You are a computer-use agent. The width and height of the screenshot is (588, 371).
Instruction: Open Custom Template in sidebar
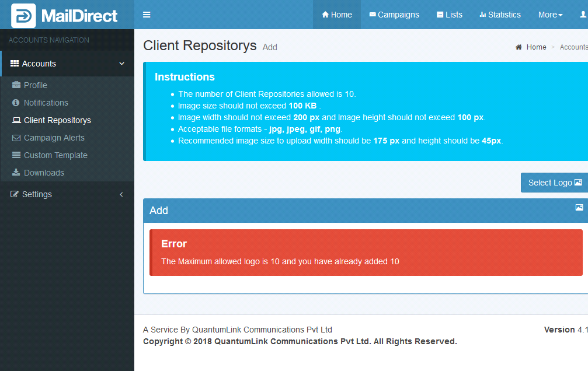[x=55, y=155]
